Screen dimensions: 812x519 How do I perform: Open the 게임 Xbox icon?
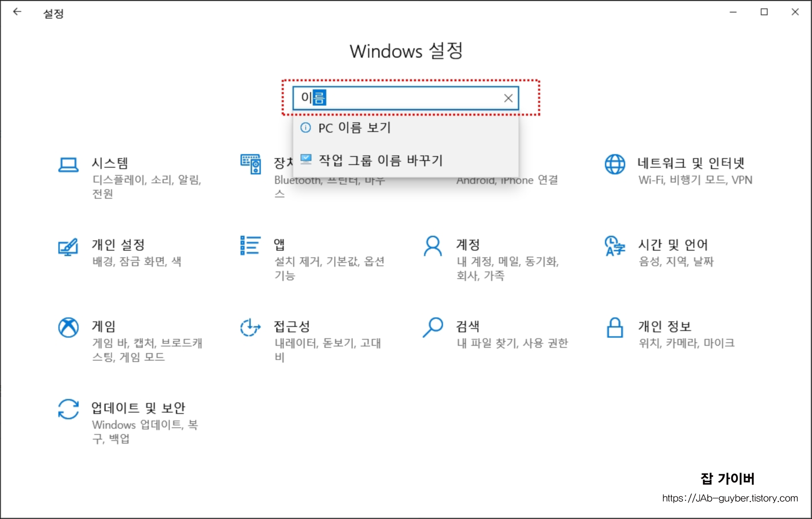coord(68,327)
